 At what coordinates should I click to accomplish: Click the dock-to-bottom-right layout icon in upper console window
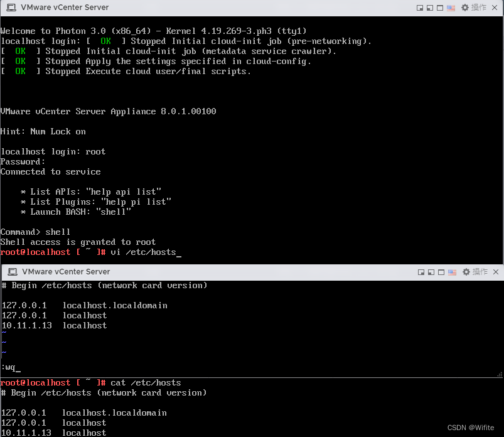click(420, 8)
